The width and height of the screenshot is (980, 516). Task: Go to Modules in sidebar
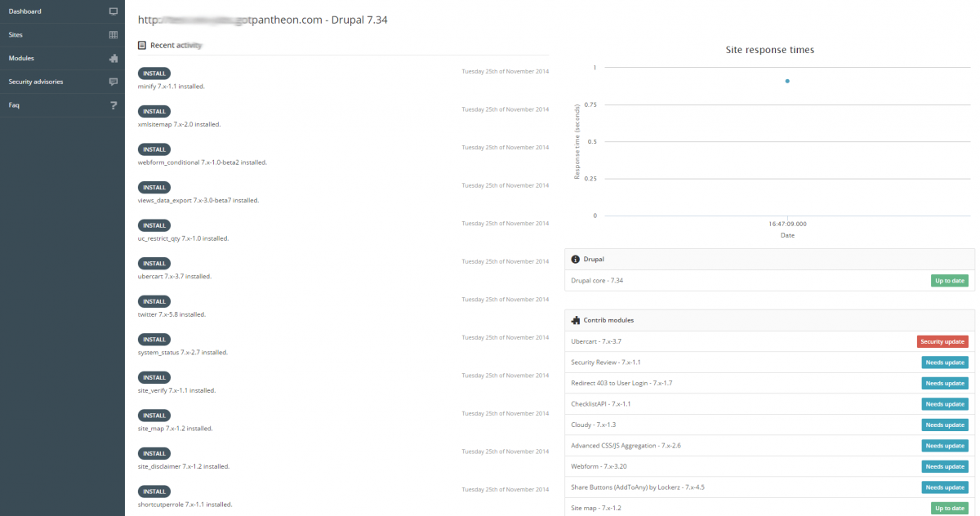click(62, 59)
